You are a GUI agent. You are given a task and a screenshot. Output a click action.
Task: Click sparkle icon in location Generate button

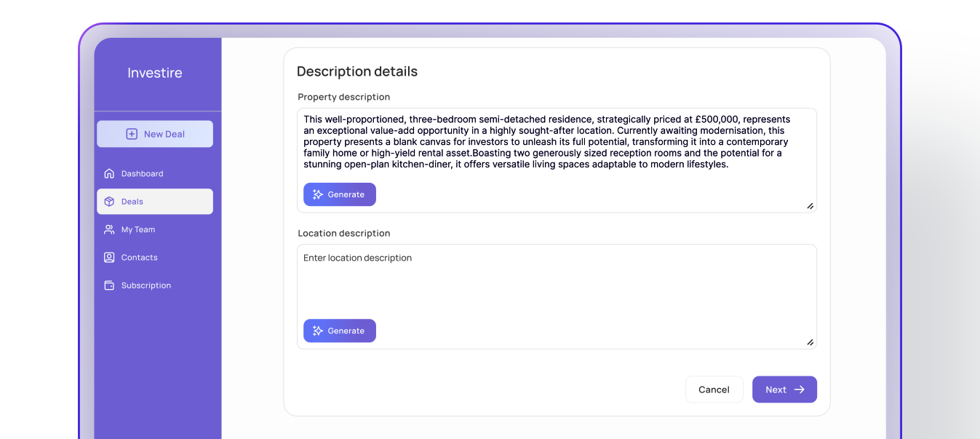[317, 331]
